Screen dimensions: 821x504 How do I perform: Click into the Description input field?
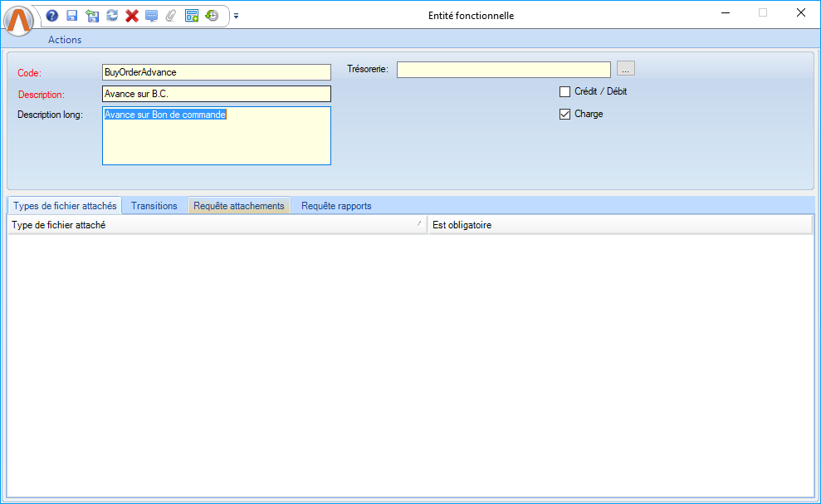tap(216, 94)
